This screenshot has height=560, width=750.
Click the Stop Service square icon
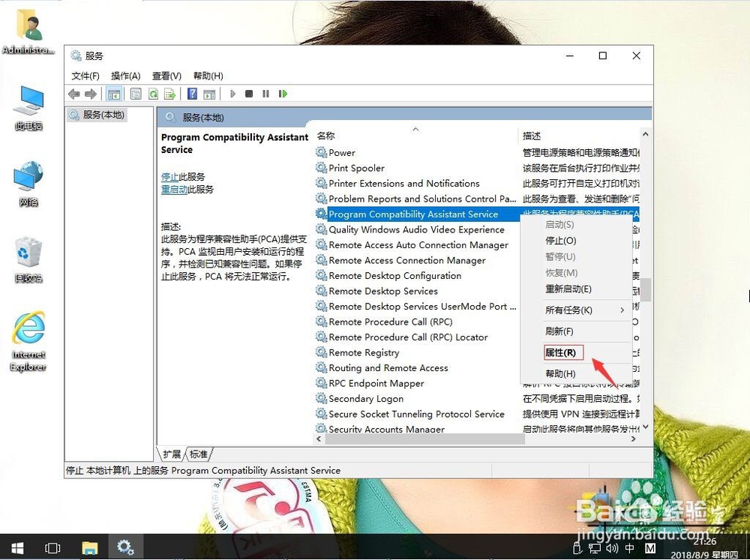point(249,94)
